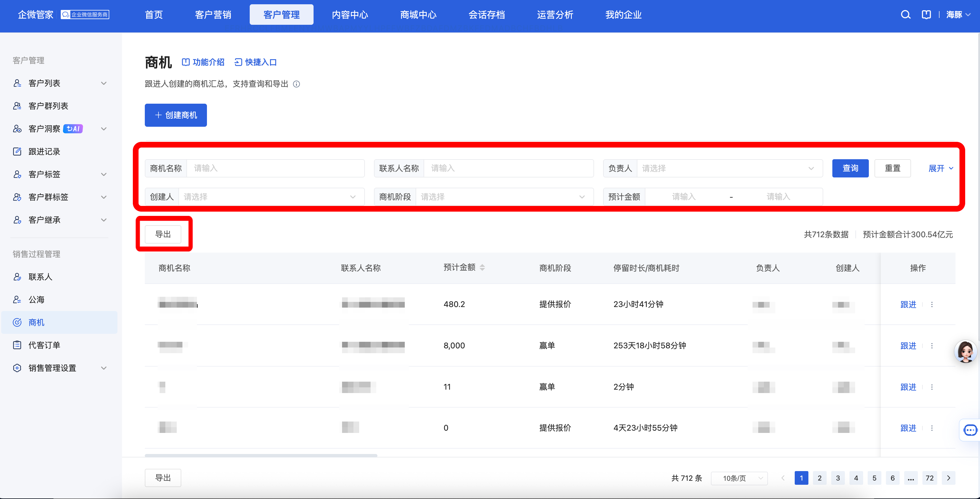
Task: Open the 快捷入口 link
Action: click(x=255, y=62)
